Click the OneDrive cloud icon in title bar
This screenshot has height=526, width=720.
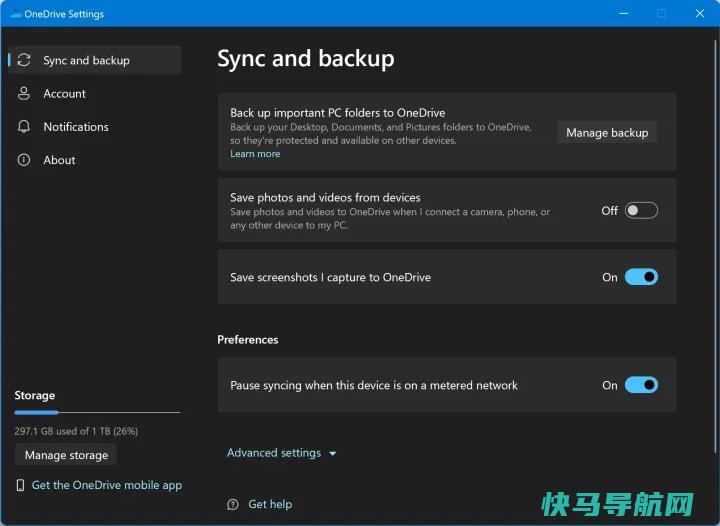(16, 14)
